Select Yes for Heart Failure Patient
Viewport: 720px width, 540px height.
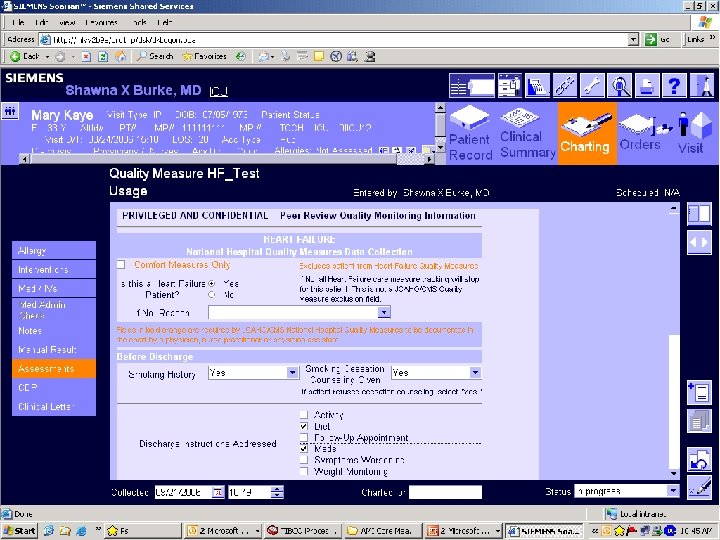click(212, 283)
